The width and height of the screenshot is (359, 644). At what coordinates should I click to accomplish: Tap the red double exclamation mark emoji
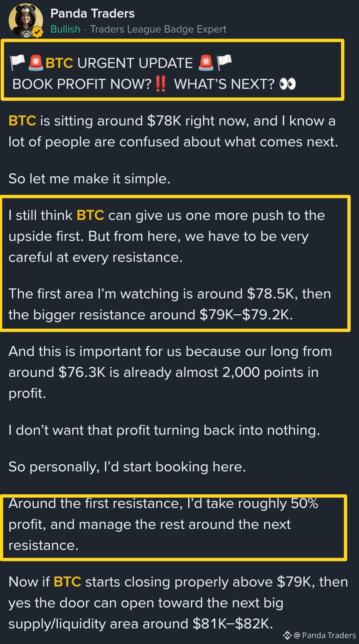161,84
